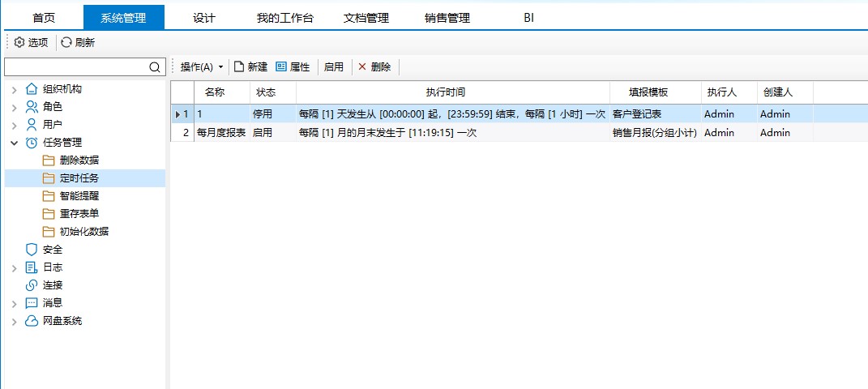
Task: Click the 启用 enable button
Action: (333, 67)
